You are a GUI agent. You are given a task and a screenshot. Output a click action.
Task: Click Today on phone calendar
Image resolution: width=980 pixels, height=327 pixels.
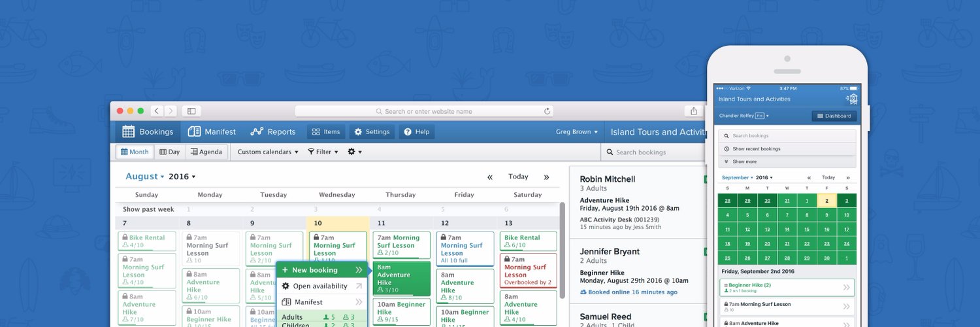tap(828, 177)
